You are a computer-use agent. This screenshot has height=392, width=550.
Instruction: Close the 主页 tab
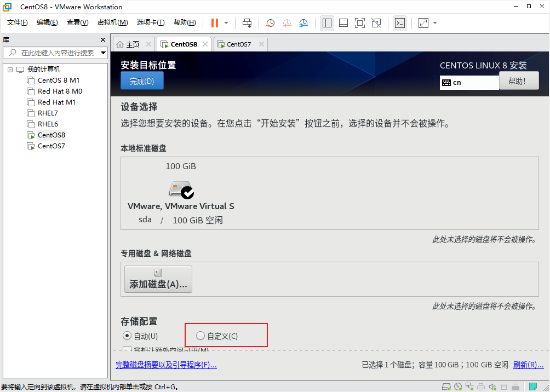click(148, 44)
